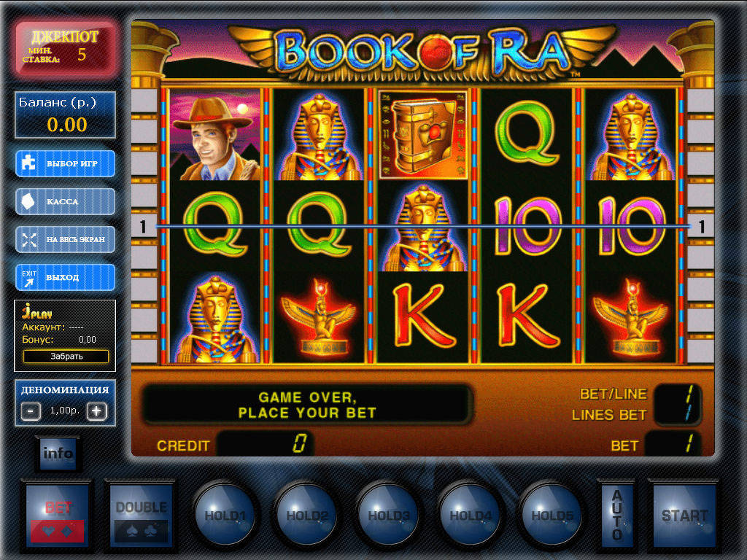Exit game using Выход button
Image resolution: width=747 pixels, height=560 pixels.
point(65,277)
